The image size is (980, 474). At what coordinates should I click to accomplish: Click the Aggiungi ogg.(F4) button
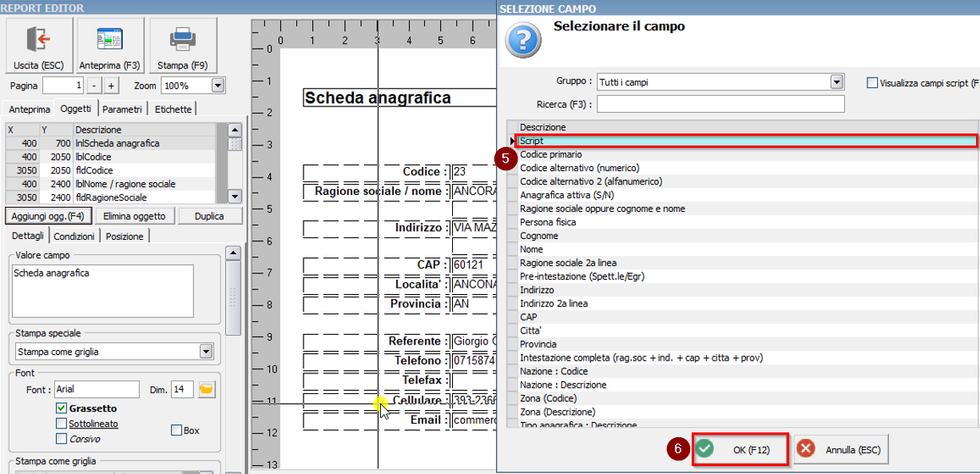coord(48,216)
